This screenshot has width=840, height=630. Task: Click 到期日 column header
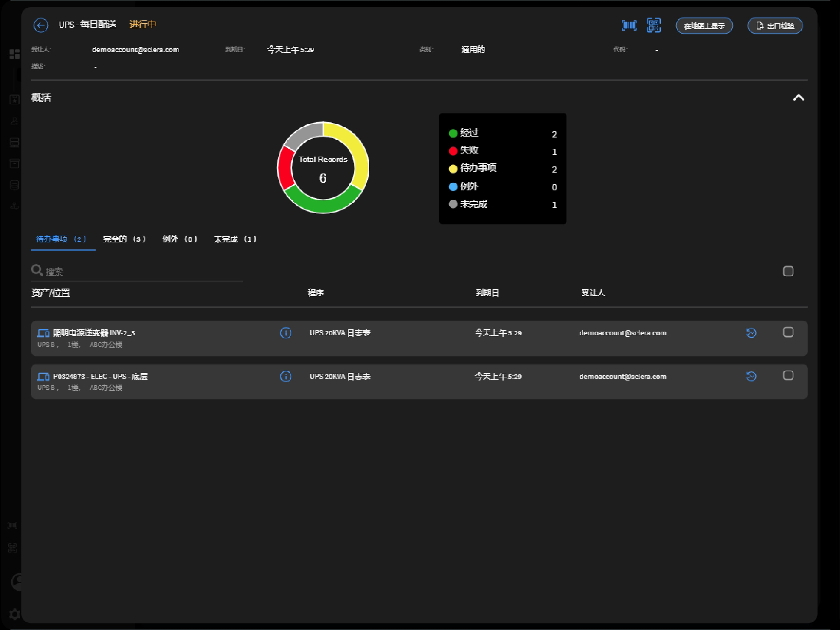point(487,293)
